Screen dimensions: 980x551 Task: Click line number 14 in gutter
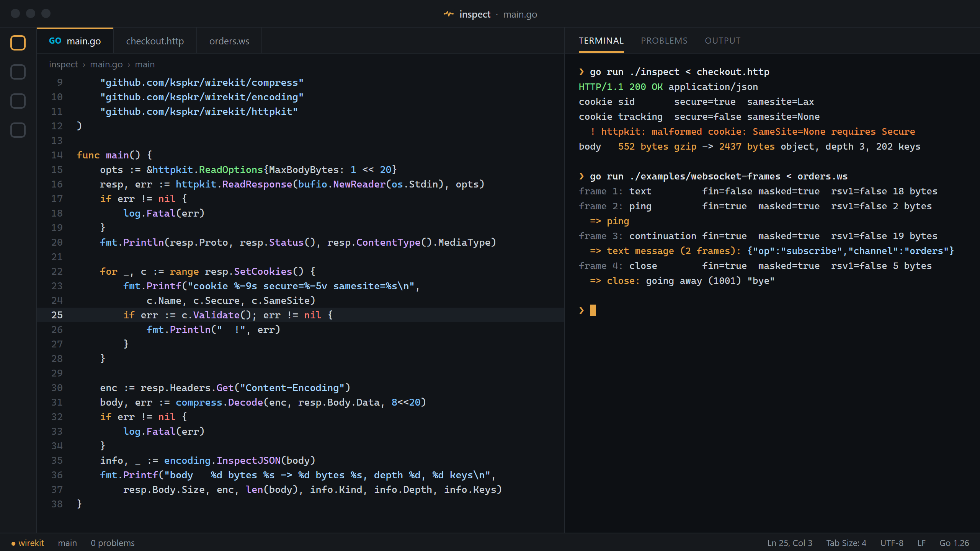tap(57, 155)
